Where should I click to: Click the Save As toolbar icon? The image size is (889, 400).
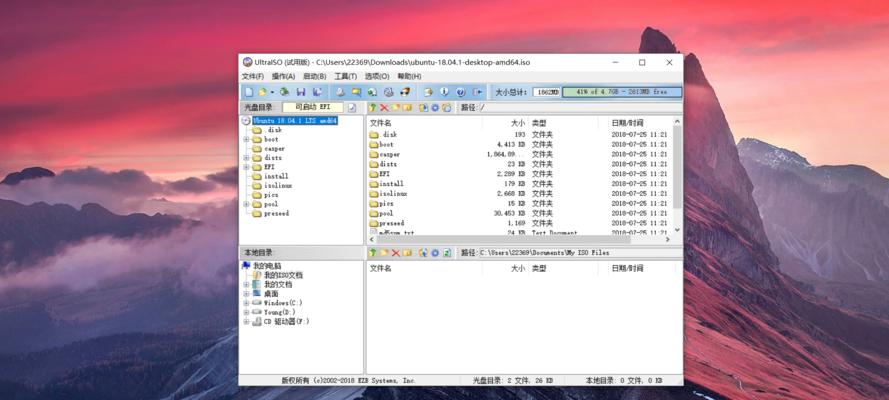pyautogui.click(x=317, y=92)
